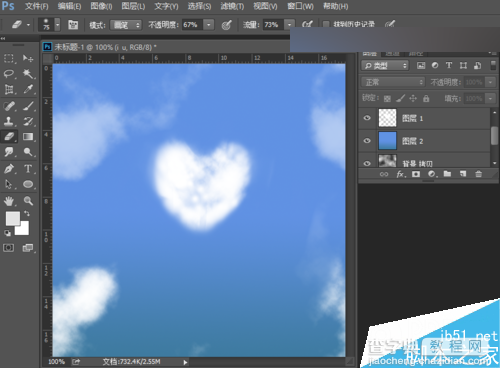The width and height of the screenshot is (500, 368).
Task: Hide the 背景 layer visibility
Action: tap(367, 163)
